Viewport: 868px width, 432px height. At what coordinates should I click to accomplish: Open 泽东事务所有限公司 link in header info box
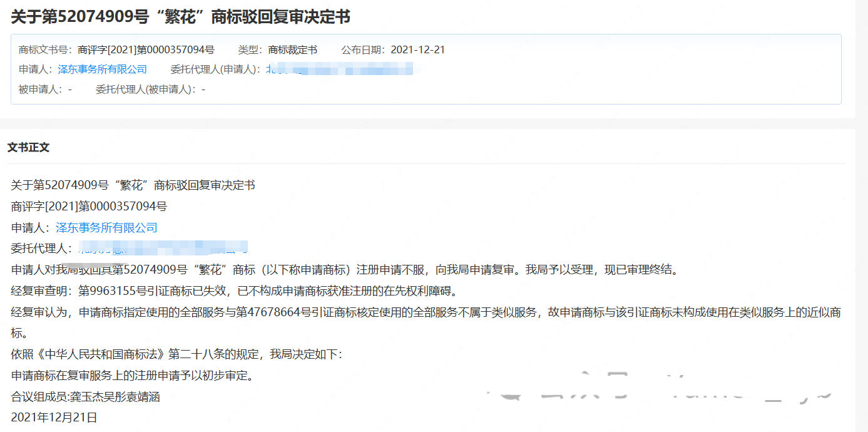pos(103,69)
